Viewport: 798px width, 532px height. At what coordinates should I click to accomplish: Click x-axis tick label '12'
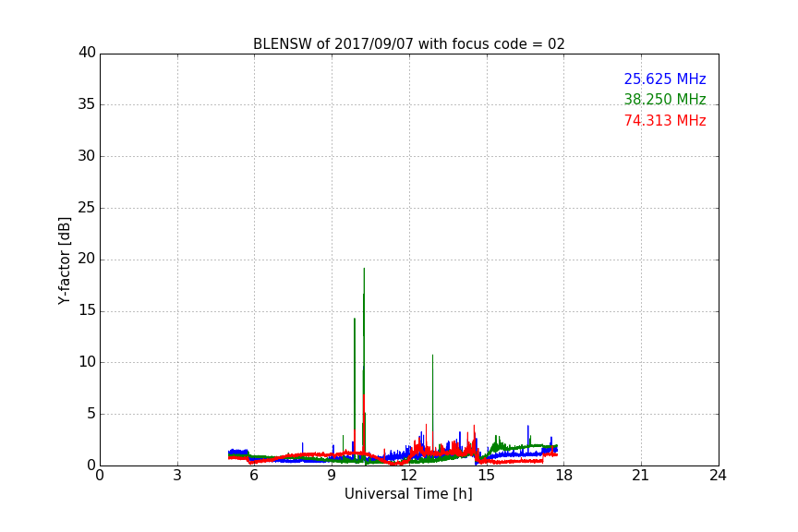[x=409, y=476]
